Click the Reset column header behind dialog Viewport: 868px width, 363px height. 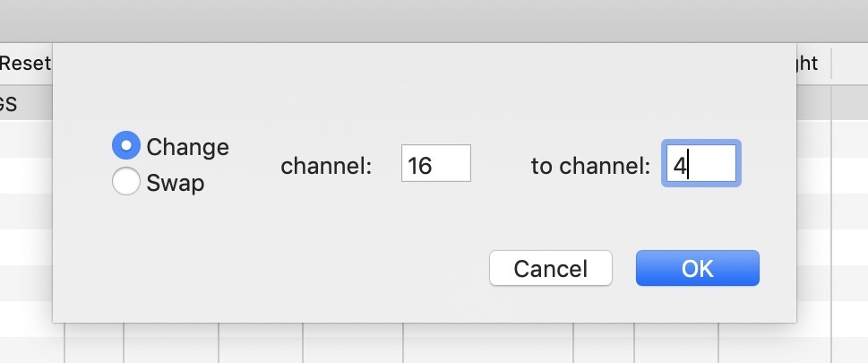25,64
